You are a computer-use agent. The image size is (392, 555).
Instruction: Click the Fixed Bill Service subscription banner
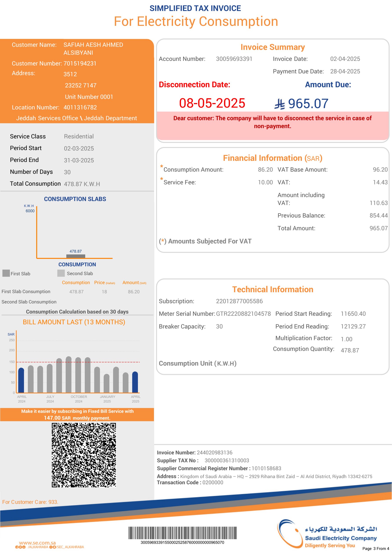pyautogui.click(x=77, y=415)
